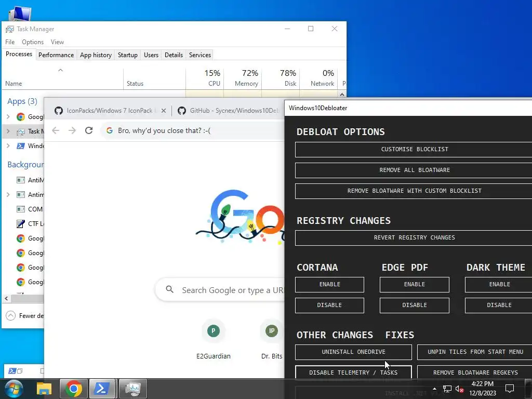532x399 pixels.
Task: Click magnifier icon in Google search box
Action: (170, 290)
